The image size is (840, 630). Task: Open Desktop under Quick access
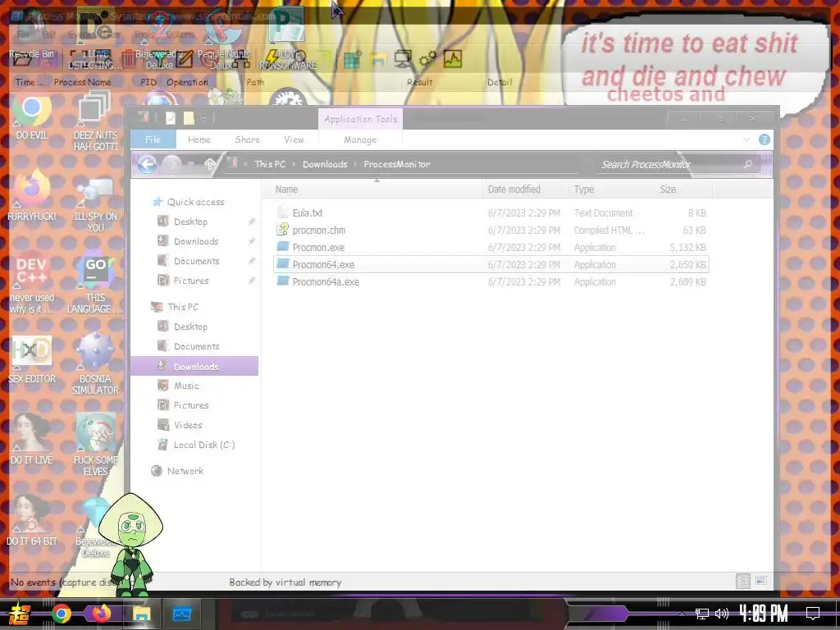click(x=190, y=221)
